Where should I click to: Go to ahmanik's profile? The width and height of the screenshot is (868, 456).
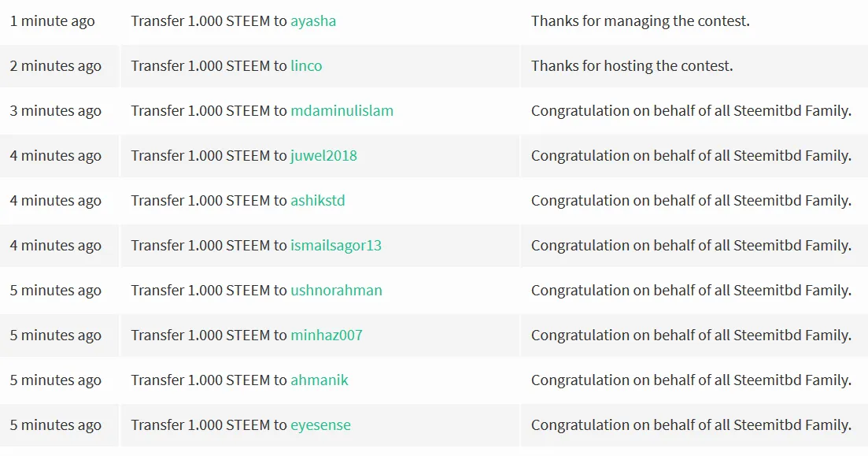point(319,380)
